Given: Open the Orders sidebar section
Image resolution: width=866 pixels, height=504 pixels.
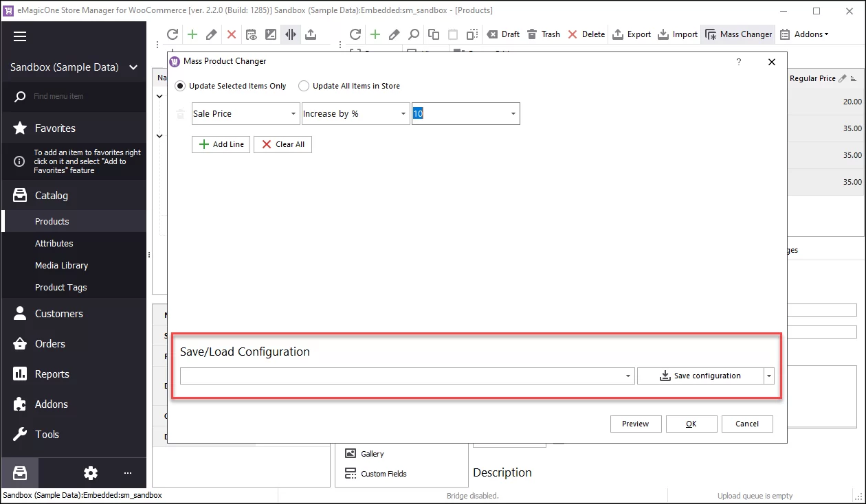Looking at the screenshot, I should (x=50, y=343).
